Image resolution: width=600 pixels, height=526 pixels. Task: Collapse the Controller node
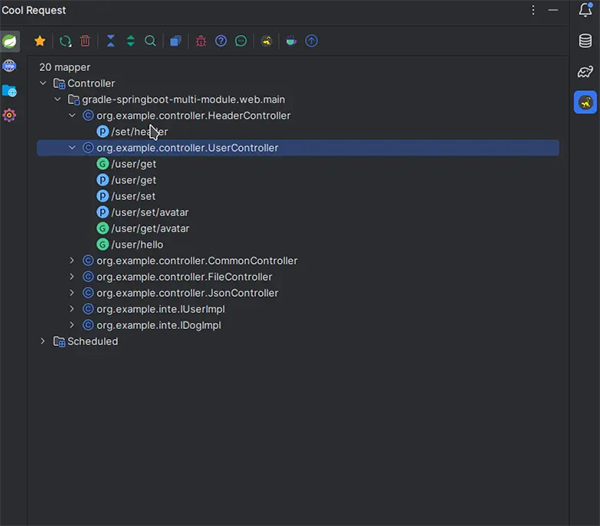pyautogui.click(x=43, y=83)
